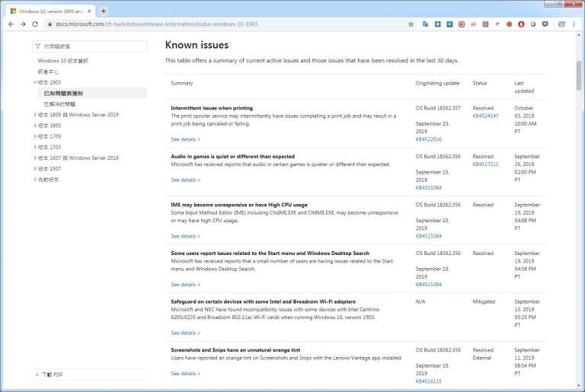Switch to the Windows 10, version 1903 tab
Image resolution: width=585 pixels, height=392 pixels.
[x=50, y=11]
